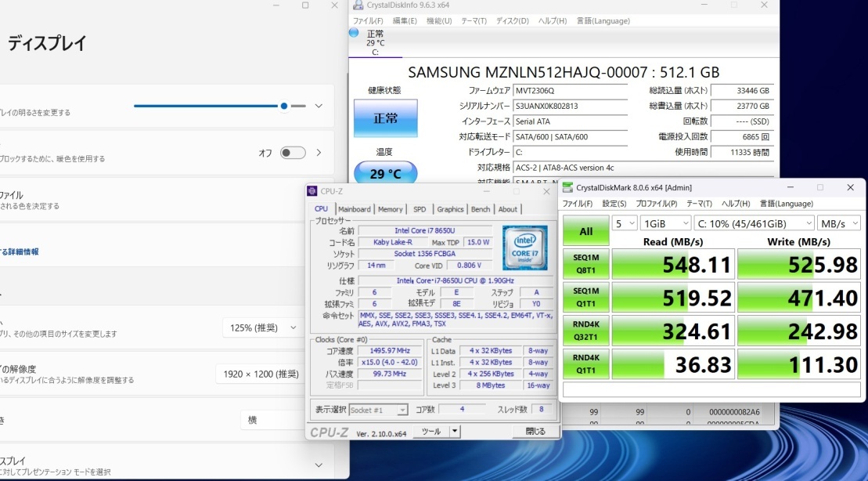Open 編集(E) menu in CrystalDiskInfo
Image resolution: width=868 pixels, height=481 pixels.
pos(405,21)
